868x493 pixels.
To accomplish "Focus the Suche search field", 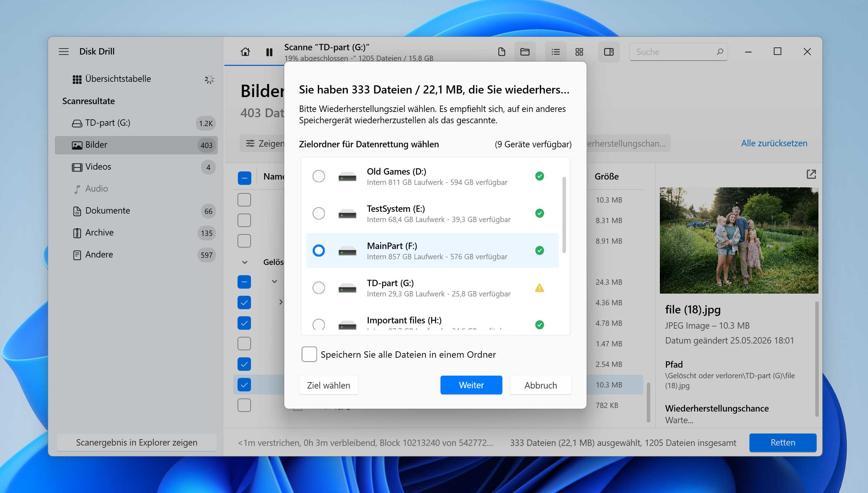I will click(x=678, y=52).
